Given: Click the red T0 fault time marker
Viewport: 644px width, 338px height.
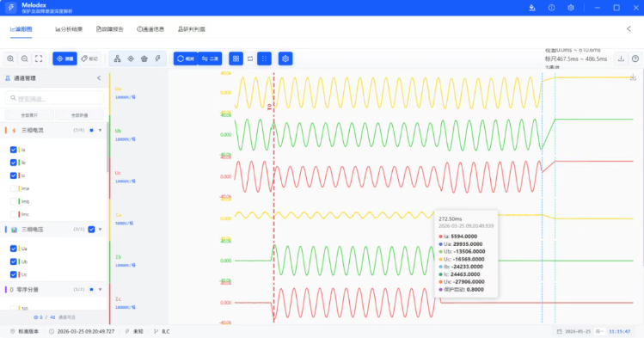Looking at the screenshot, I should pyautogui.click(x=269, y=107).
